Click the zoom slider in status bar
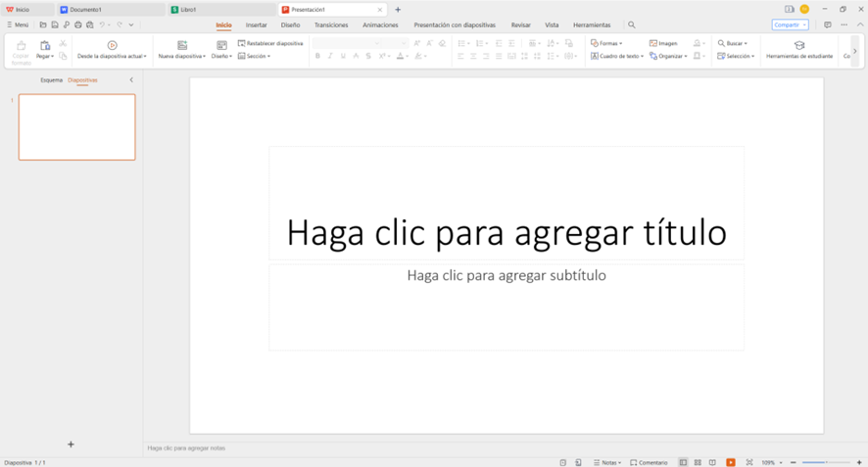 [x=826, y=462]
